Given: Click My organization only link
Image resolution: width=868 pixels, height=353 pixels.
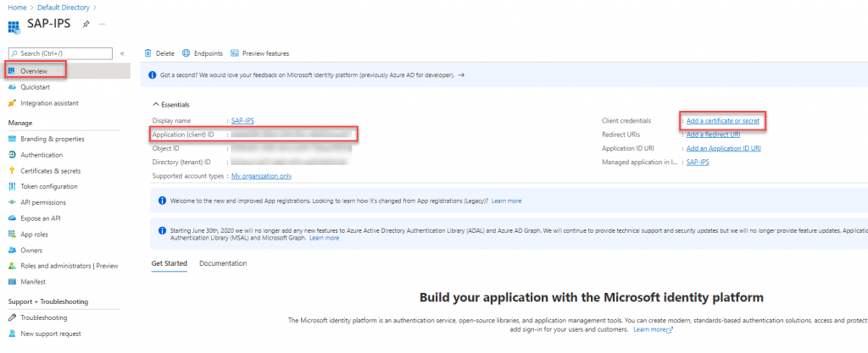Looking at the screenshot, I should click(x=261, y=176).
